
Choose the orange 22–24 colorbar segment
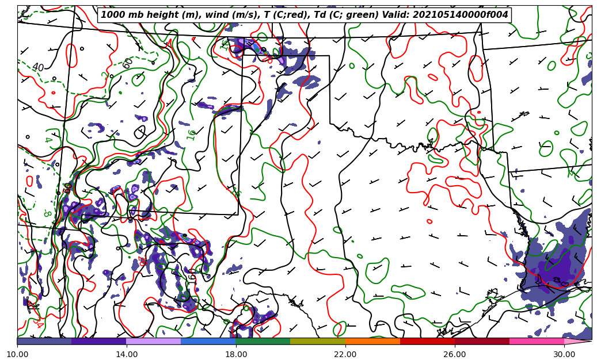(372, 341)
